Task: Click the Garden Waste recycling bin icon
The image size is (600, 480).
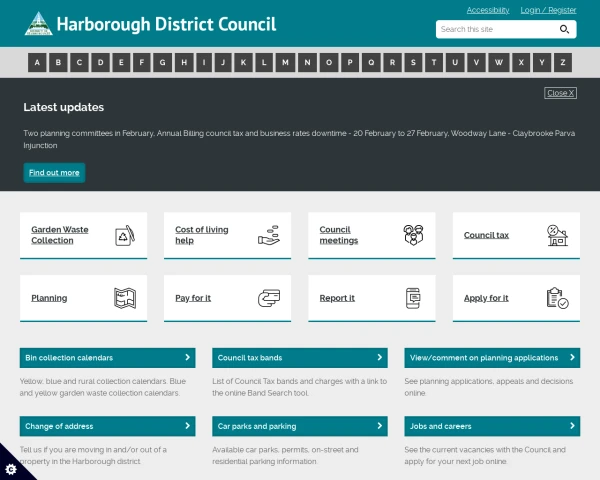Action: [x=125, y=235]
